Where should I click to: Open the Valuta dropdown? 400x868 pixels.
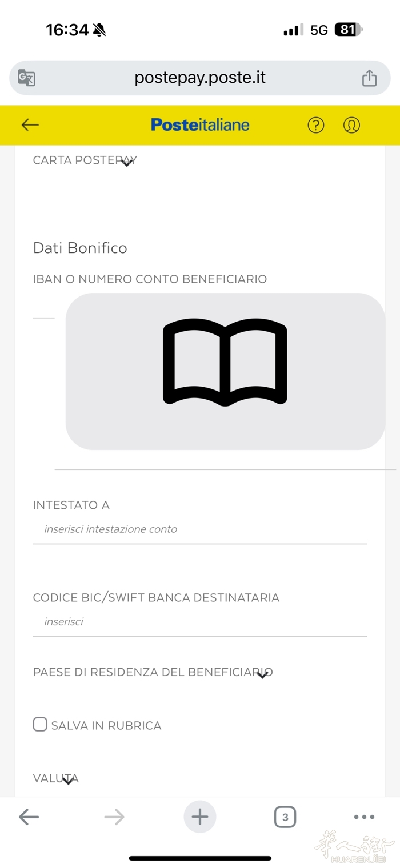coord(68,780)
